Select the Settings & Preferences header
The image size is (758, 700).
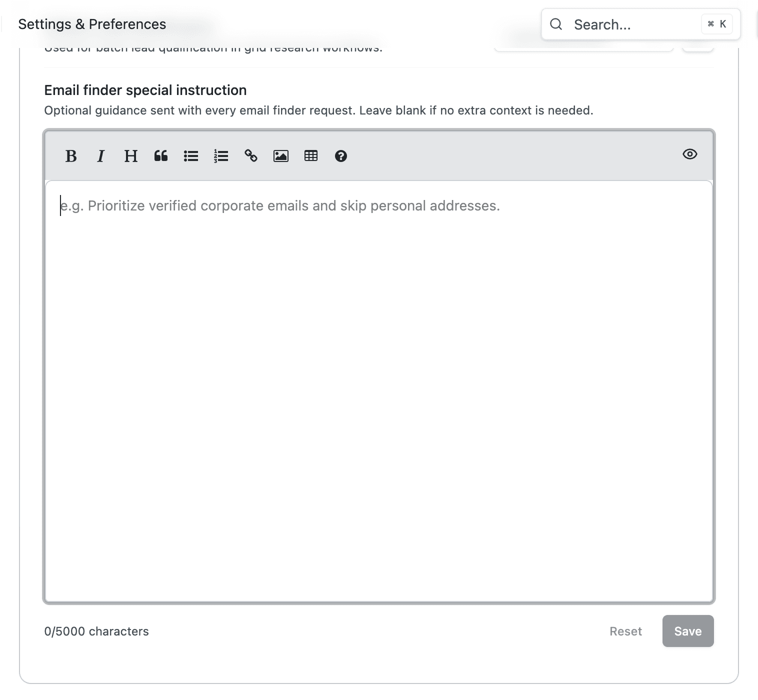coord(92,23)
